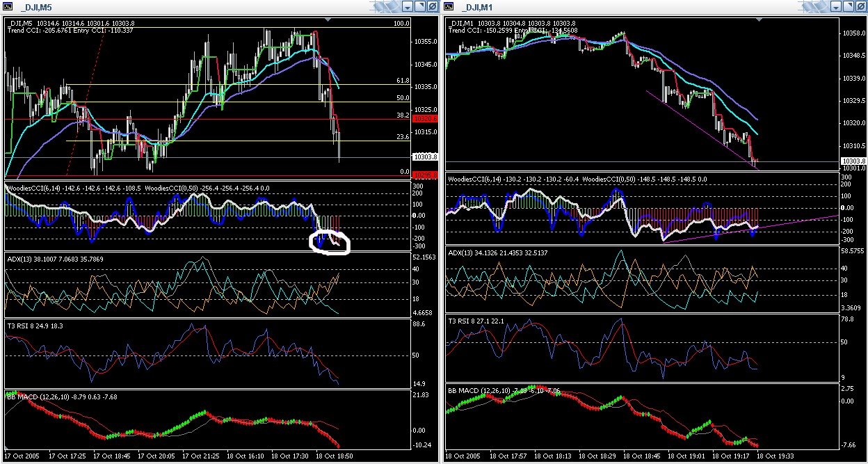Viewport: 868px width, 464px height.
Task: Click the chart icon in _DJI,M1 title bar
Action: tap(449, 6)
